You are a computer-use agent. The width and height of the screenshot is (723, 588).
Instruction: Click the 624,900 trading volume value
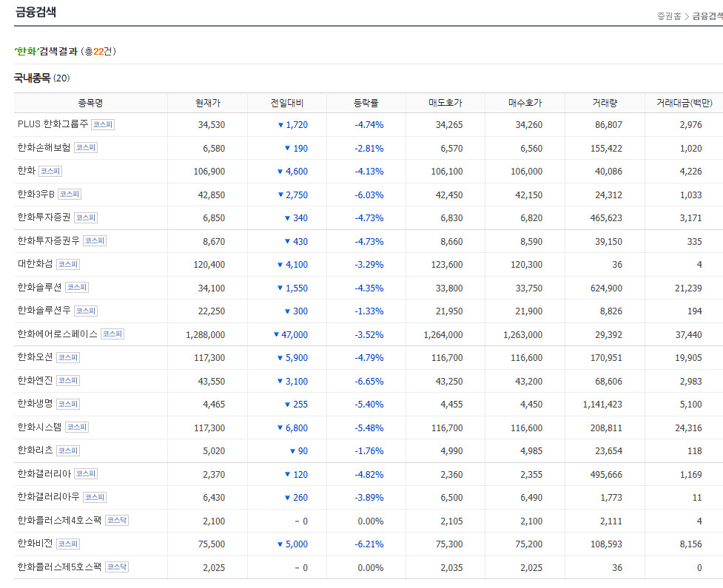click(x=606, y=288)
